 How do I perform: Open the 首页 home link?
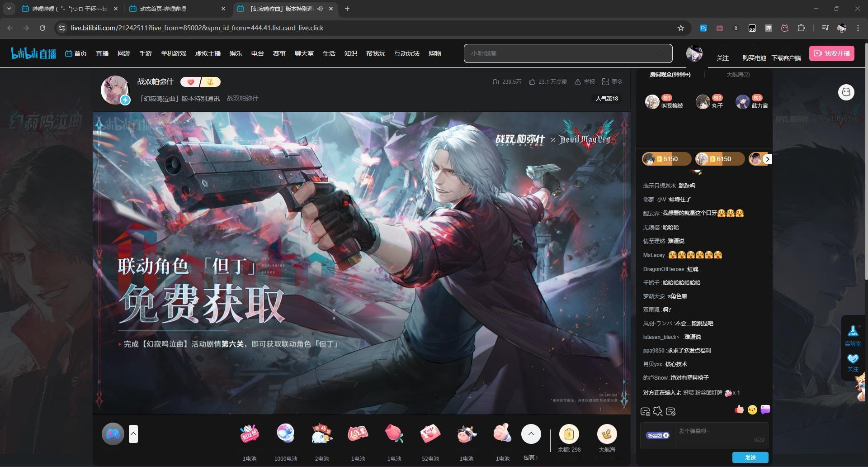(76, 53)
